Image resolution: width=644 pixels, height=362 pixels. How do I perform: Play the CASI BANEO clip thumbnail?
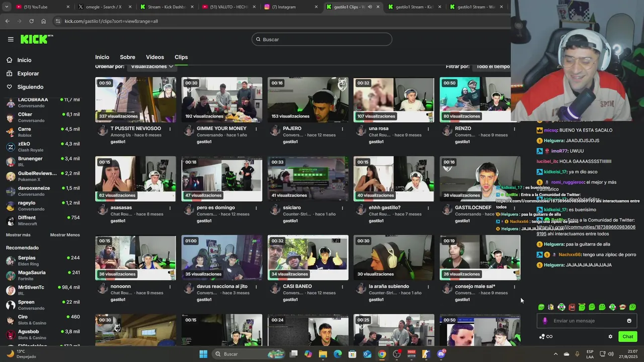point(308,257)
